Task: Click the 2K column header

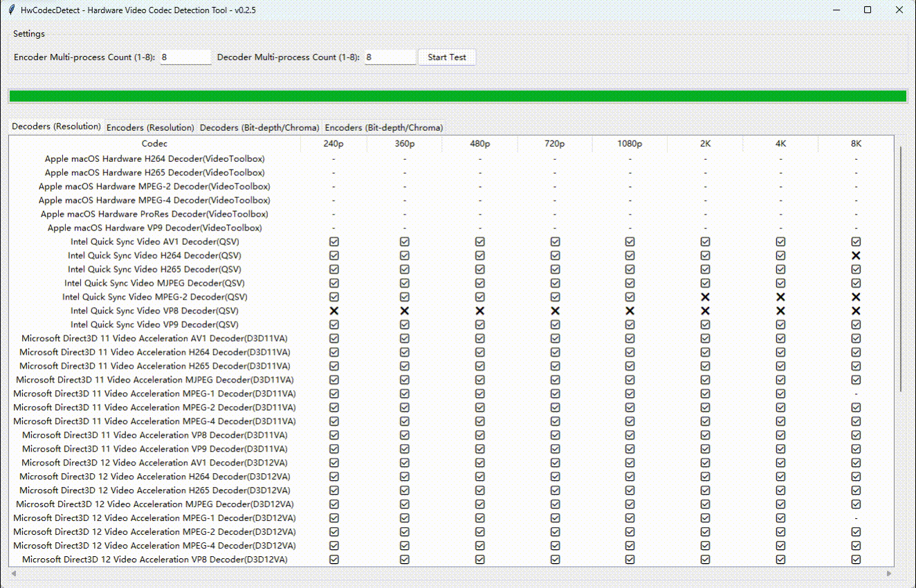Action: click(x=705, y=144)
